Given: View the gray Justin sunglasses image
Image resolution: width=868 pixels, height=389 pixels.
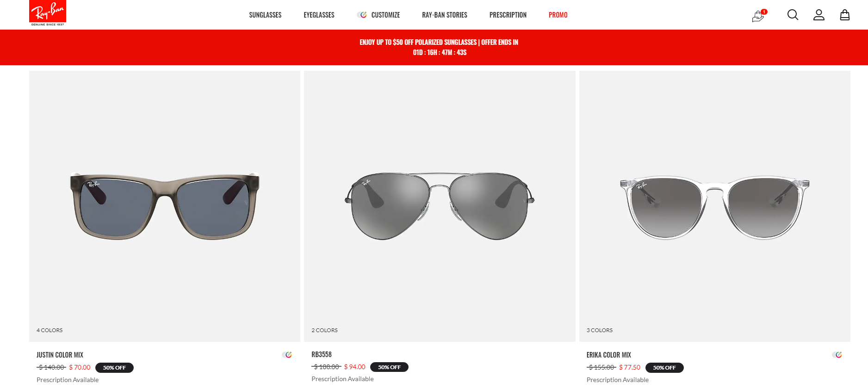Looking at the screenshot, I should 165,206.
